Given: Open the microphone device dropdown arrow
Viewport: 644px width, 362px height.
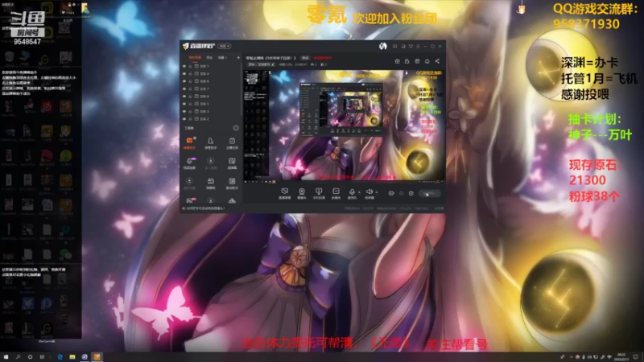Looking at the screenshot, I should pyautogui.click(x=359, y=192).
